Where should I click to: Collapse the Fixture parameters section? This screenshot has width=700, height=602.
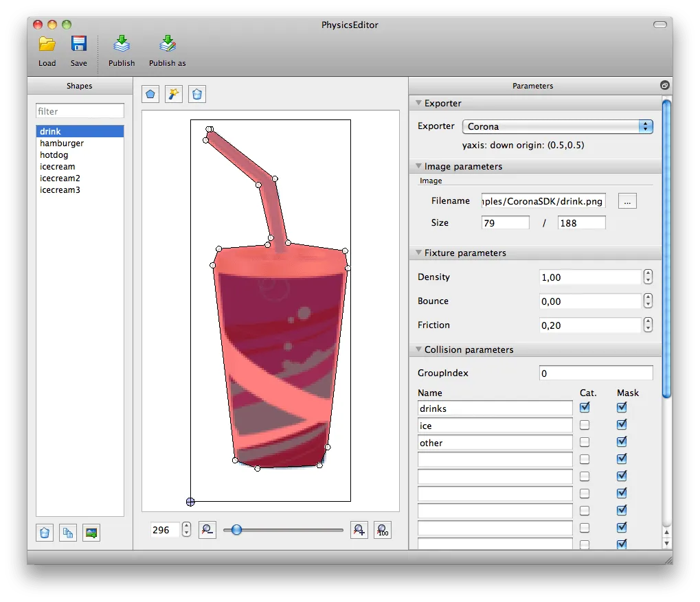click(418, 253)
